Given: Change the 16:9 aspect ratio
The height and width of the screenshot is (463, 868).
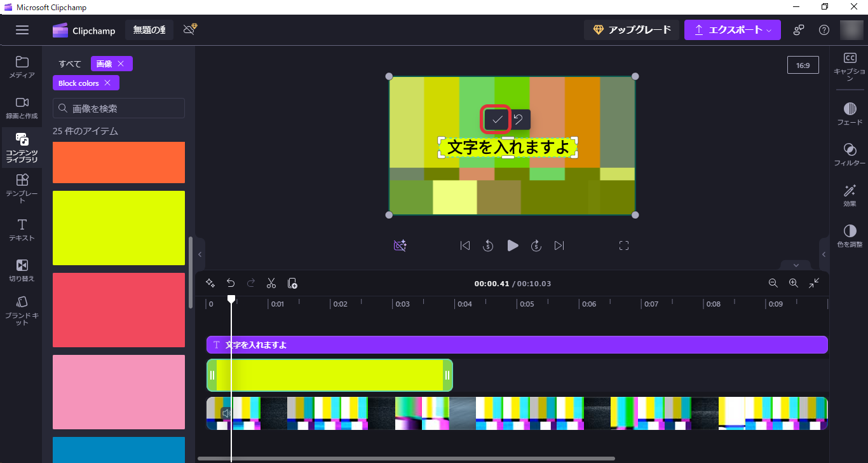Looking at the screenshot, I should (x=803, y=65).
